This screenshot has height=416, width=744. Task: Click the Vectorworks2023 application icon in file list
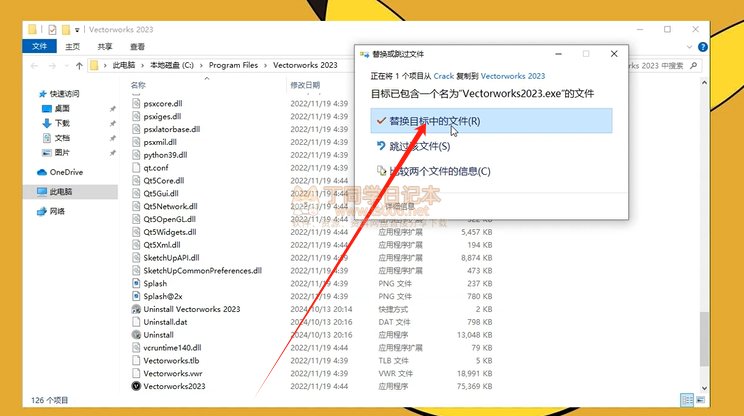(136, 386)
